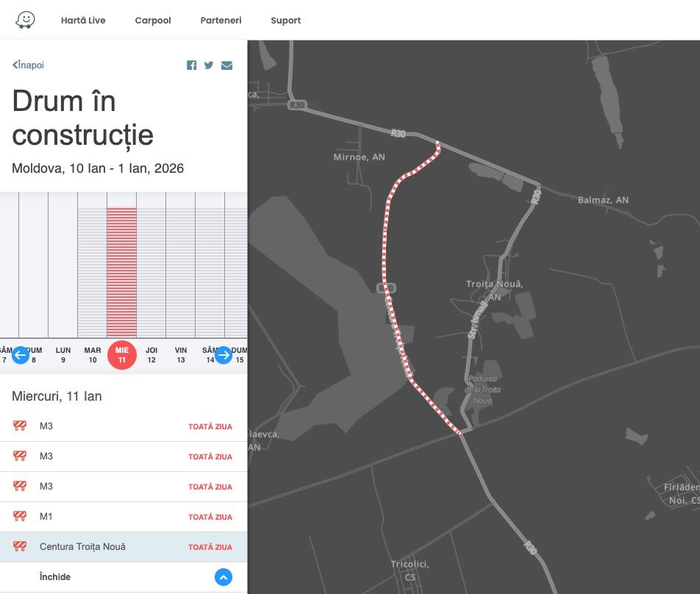Go to next week with right arrow
Screen dimensions: 700x594
[x=224, y=356]
